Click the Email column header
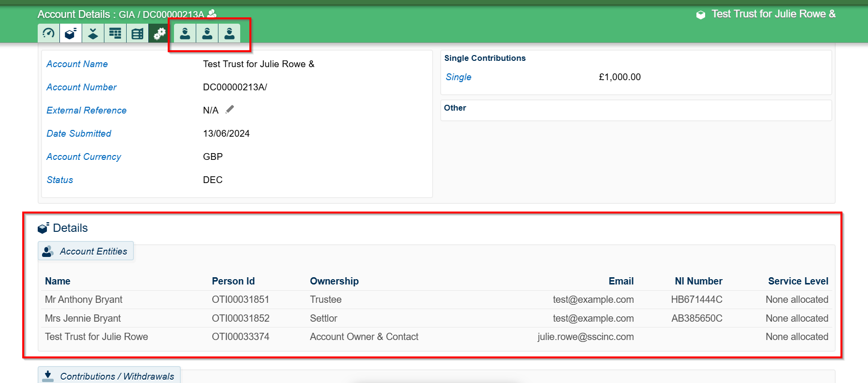The width and height of the screenshot is (868, 383). [621, 281]
